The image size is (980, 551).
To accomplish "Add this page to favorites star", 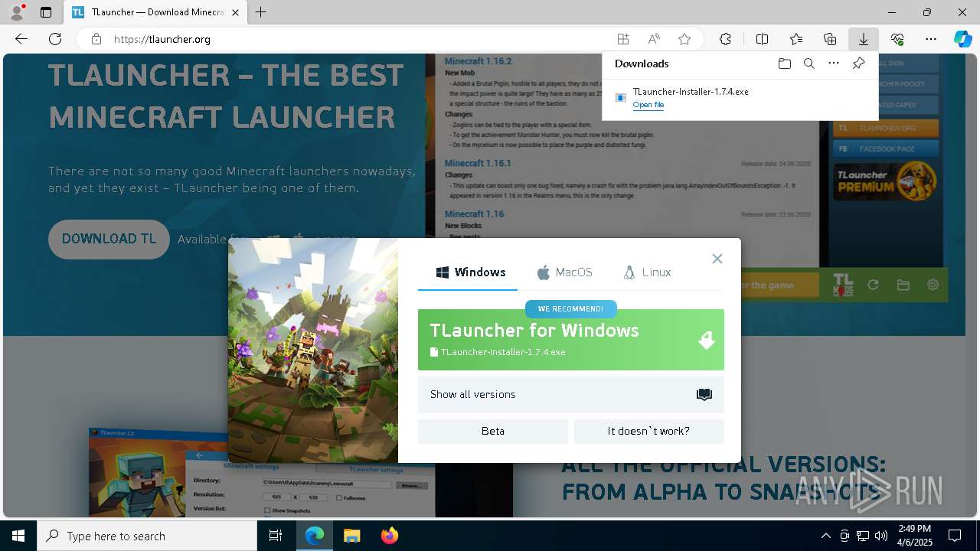I will 684,39.
